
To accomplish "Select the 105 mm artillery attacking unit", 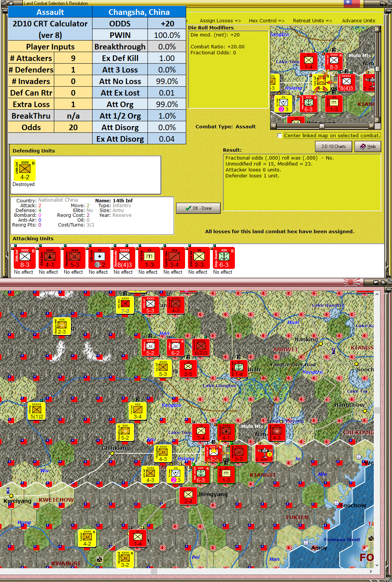I will tap(99, 258).
